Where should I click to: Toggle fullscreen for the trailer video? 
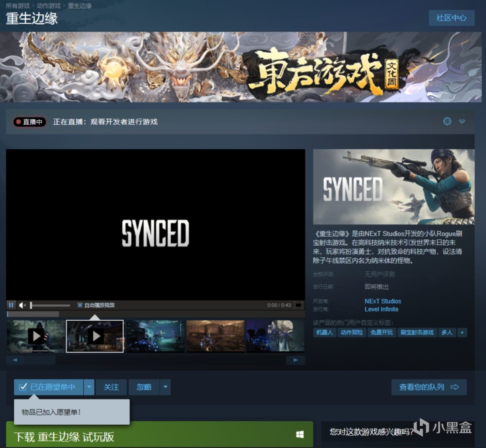pyautogui.click(x=298, y=305)
